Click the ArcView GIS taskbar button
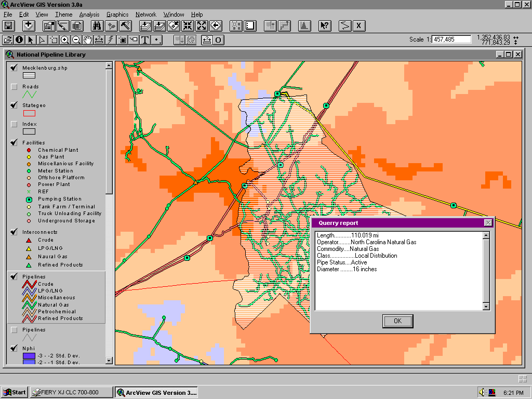This screenshot has height=399, width=532. coord(156,393)
